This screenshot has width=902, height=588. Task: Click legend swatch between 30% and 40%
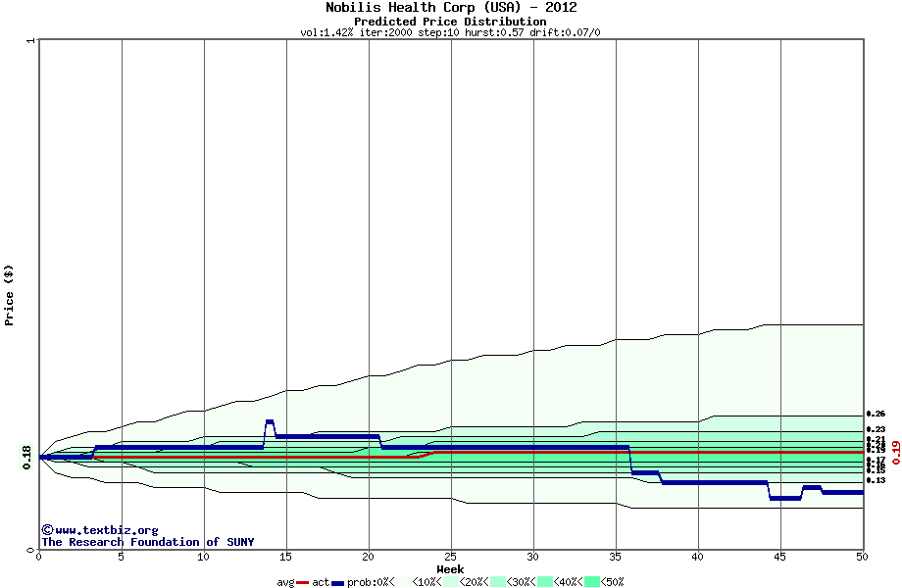coord(545,582)
